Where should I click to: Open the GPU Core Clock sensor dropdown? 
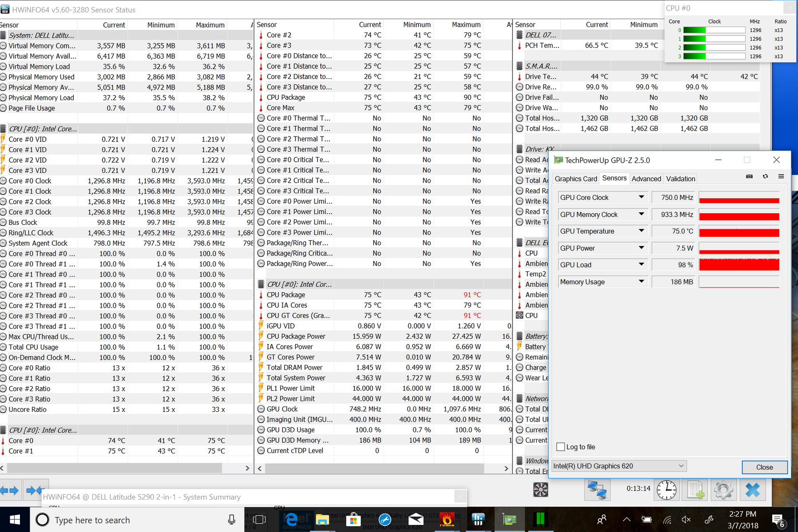(641, 197)
